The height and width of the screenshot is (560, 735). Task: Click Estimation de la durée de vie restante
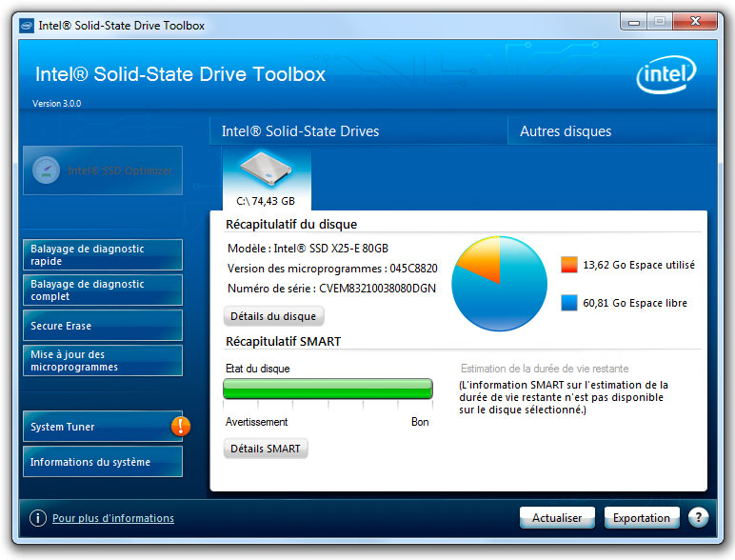pyautogui.click(x=545, y=369)
